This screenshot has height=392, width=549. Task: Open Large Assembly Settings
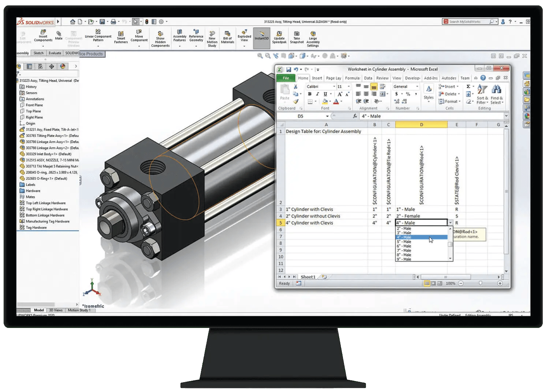313,39
